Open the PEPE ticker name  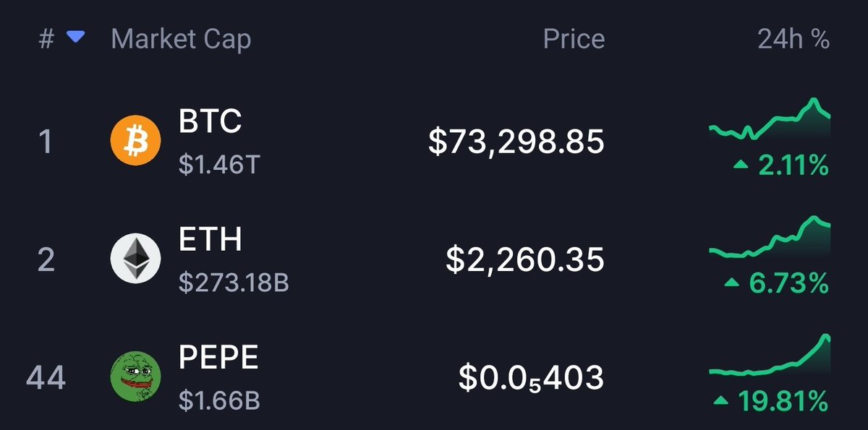(218, 358)
